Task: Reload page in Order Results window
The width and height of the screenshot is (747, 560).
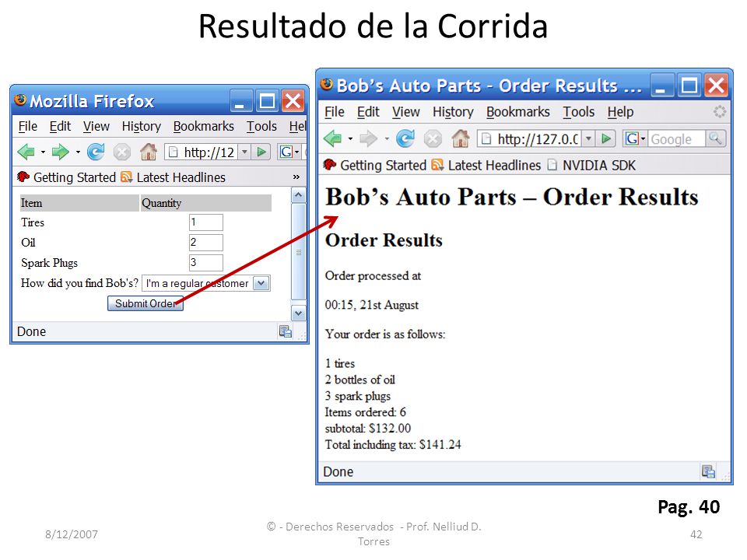Action: coord(405,139)
